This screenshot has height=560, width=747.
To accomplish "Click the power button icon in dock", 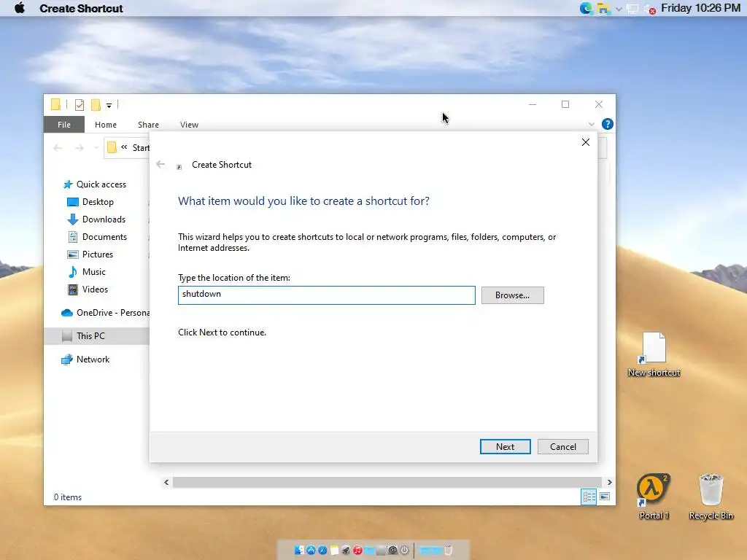I will pos(404,550).
